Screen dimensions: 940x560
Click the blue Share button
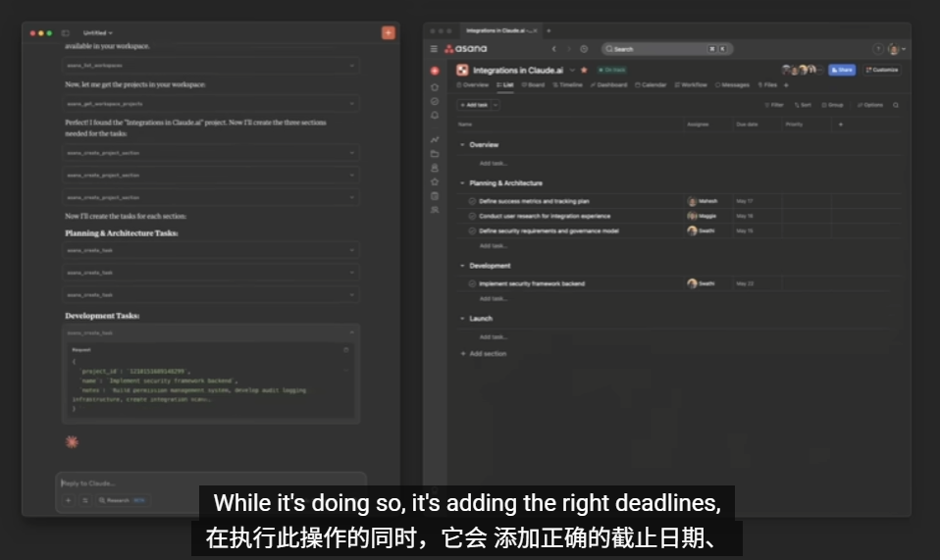coord(842,70)
